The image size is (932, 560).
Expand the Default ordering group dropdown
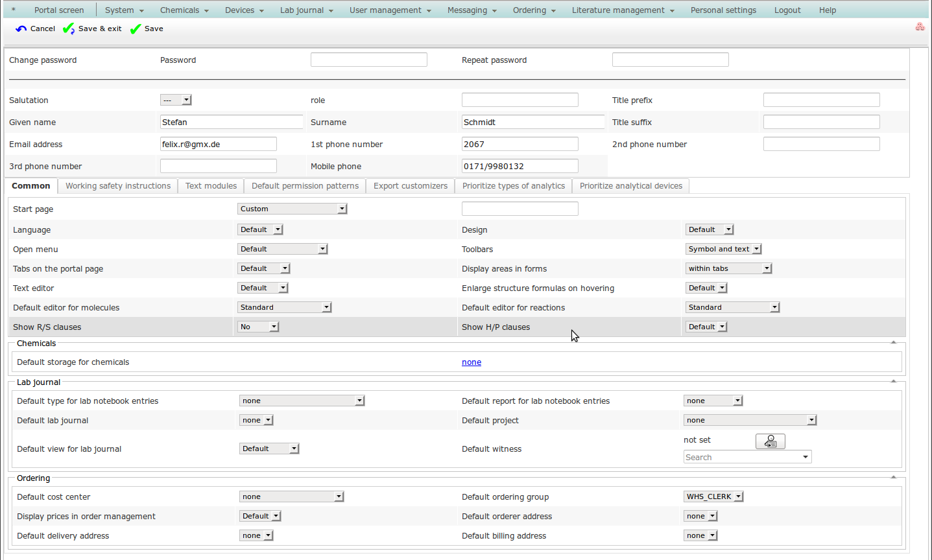click(713, 496)
